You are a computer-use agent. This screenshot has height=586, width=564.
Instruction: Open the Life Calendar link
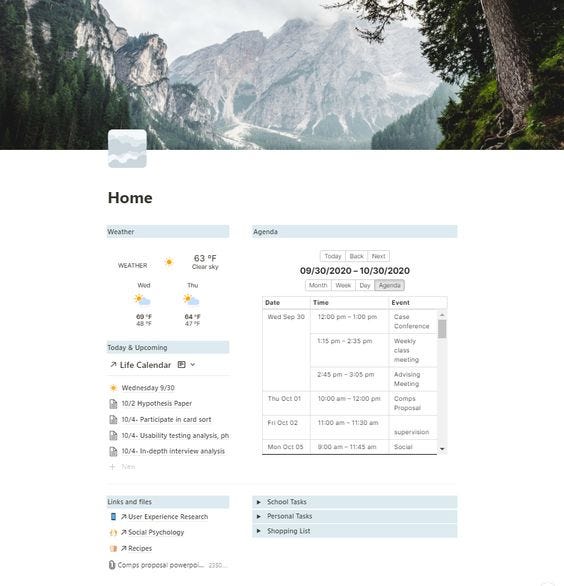145,365
